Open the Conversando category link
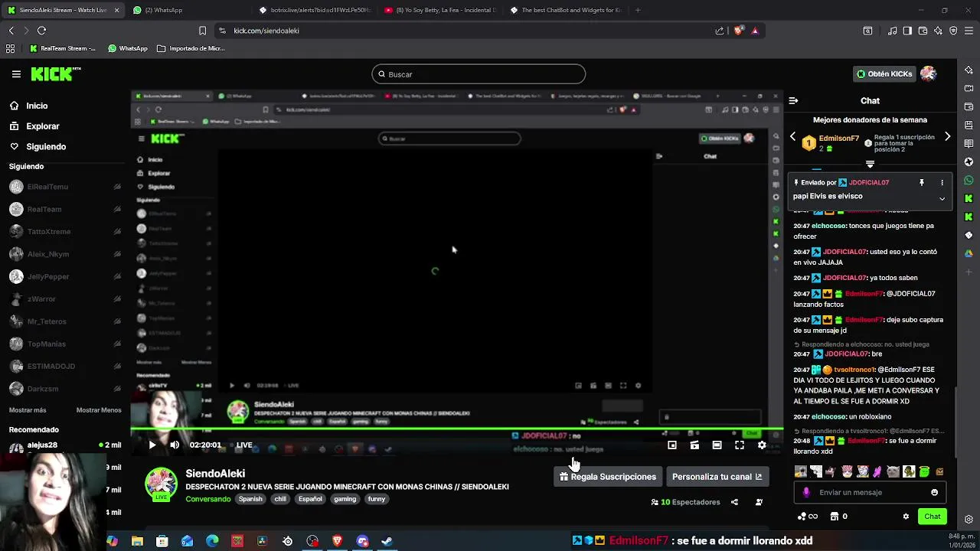 pos(208,499)
